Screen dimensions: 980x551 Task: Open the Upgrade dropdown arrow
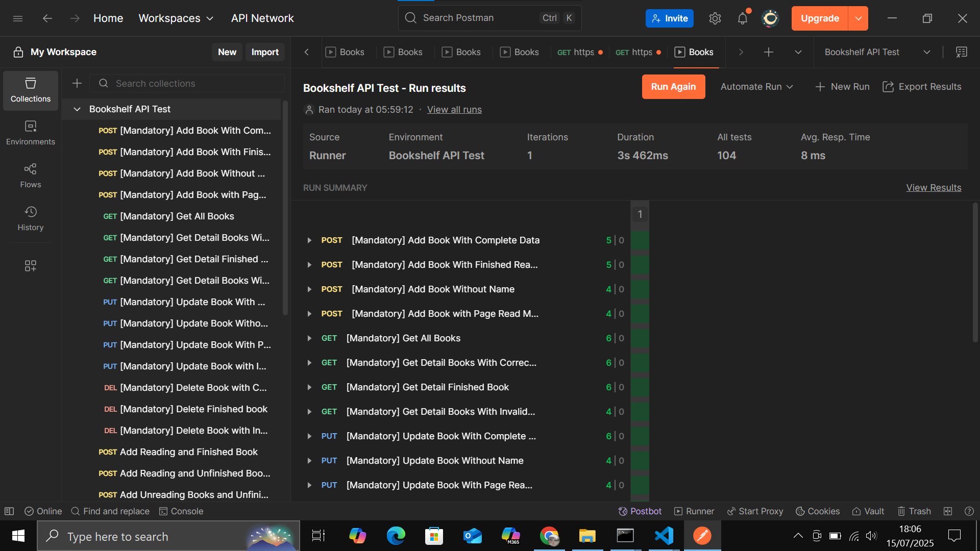[859, 18]
